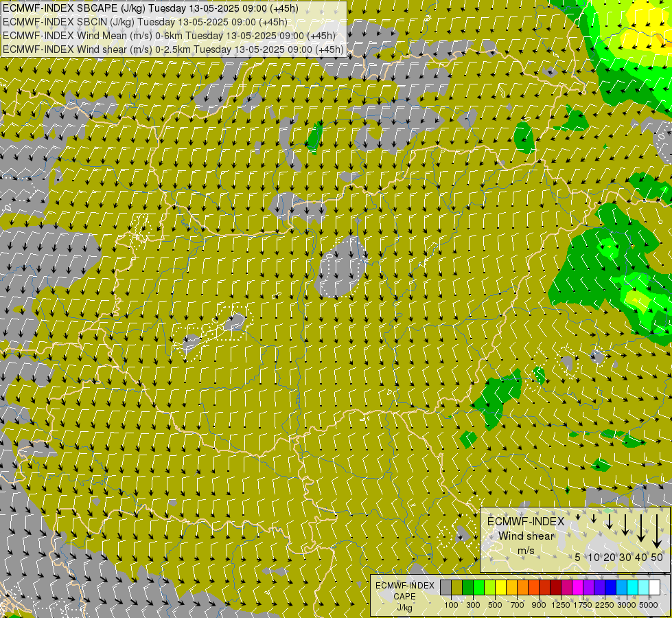This screenshot has width=672, height=618.
Task: Click the 30 m/s wind shear legend arrow
Action: (625, 525)
